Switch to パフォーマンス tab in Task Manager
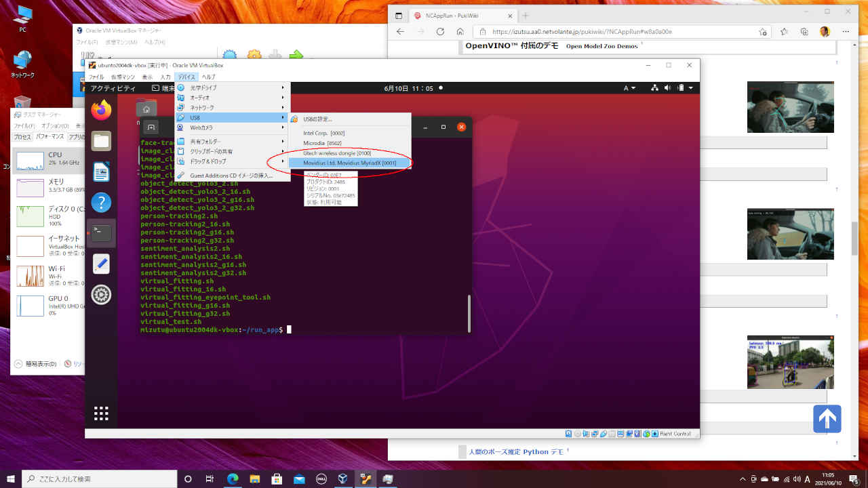This screenshot has width=868, height=488. 50,136
